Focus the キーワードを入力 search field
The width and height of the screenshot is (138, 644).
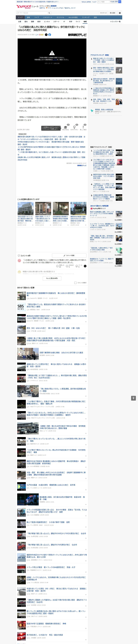pyautogui.click(x=32, y=13)
